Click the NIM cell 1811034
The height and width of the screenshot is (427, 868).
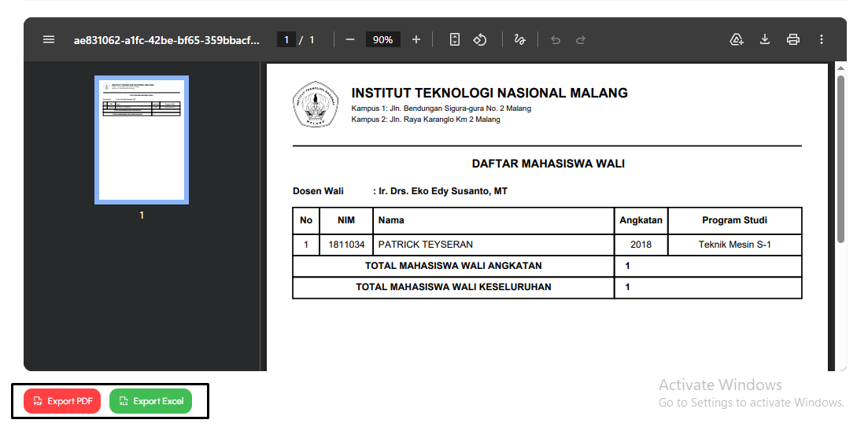346,245
